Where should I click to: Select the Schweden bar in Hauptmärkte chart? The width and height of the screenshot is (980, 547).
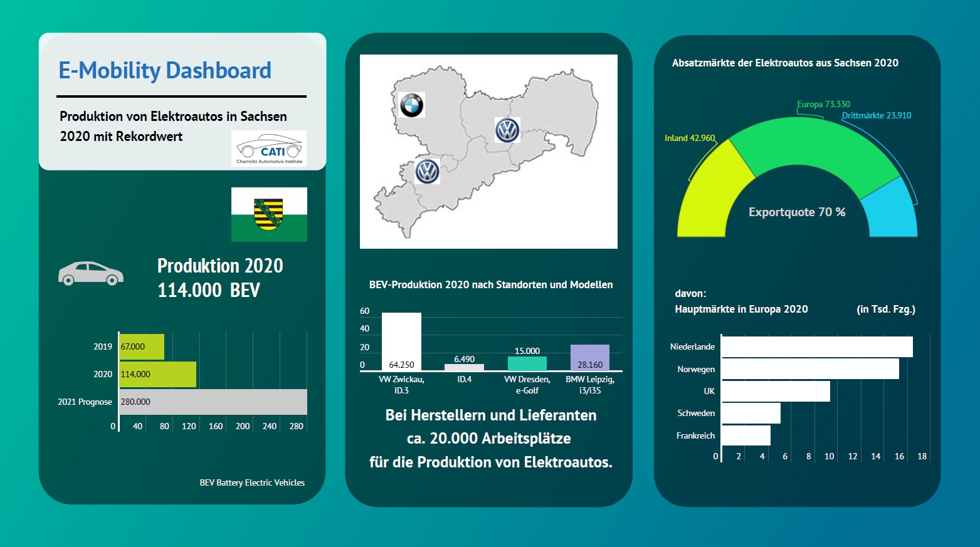coord(751,413)
